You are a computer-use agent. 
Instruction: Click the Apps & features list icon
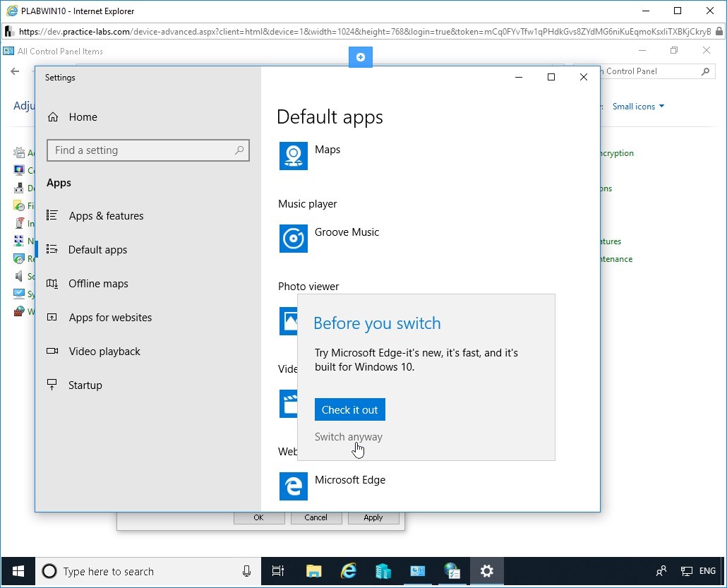point(52,215)
